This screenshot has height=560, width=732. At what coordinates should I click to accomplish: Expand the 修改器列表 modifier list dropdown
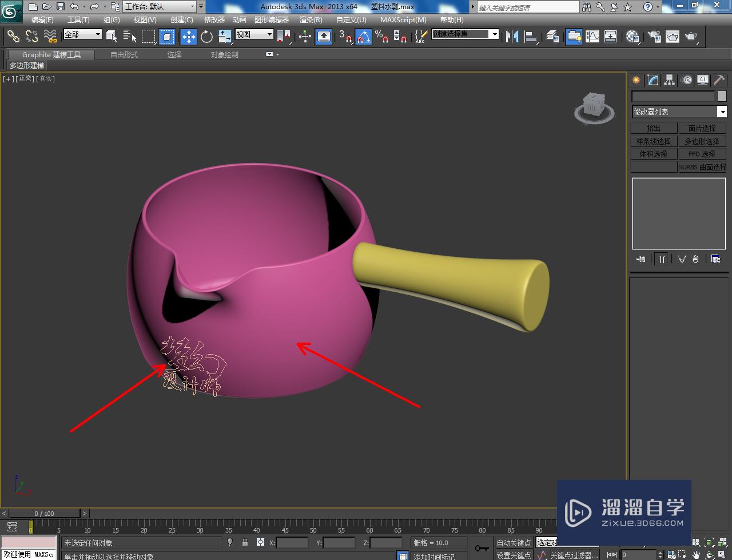click(679, 112)
